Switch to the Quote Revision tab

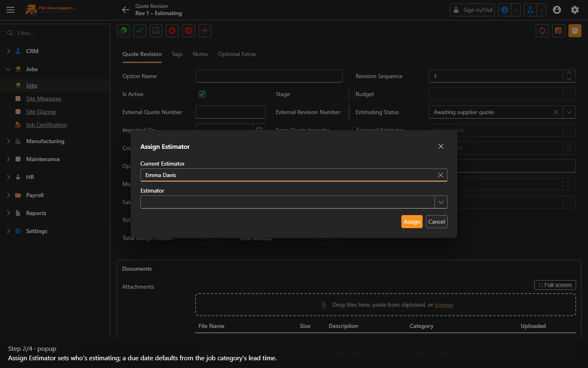(x=142, y=54)
